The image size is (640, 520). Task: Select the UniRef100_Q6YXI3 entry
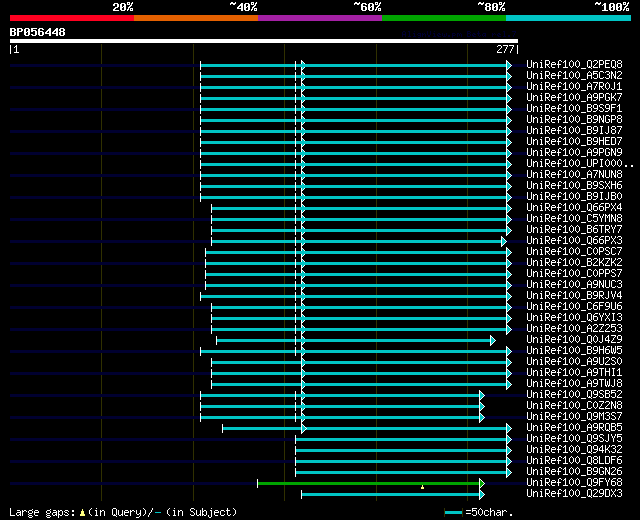click(574, 318)
